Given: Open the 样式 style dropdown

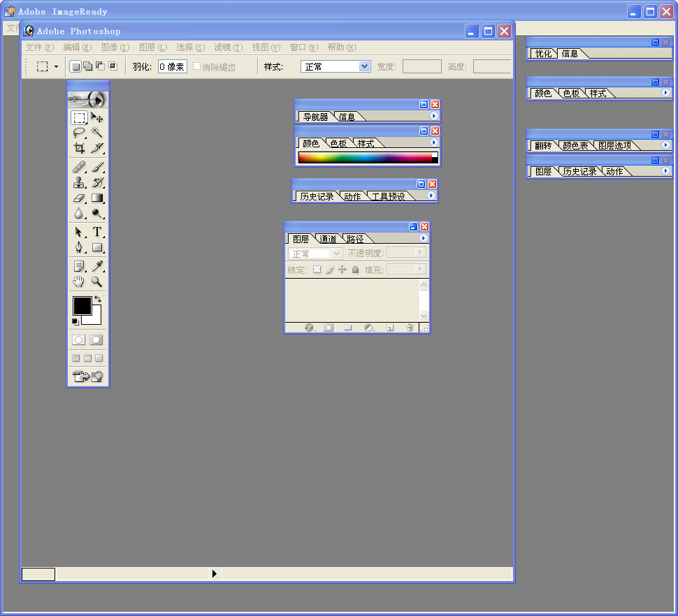Looking at the screenshot, I should [x=364, y=66].
